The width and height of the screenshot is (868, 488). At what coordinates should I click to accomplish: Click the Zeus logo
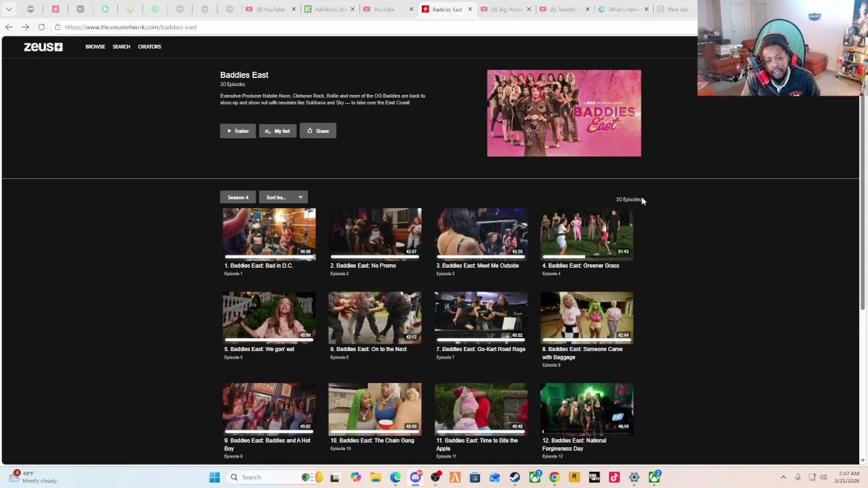(x=43, y=47)
